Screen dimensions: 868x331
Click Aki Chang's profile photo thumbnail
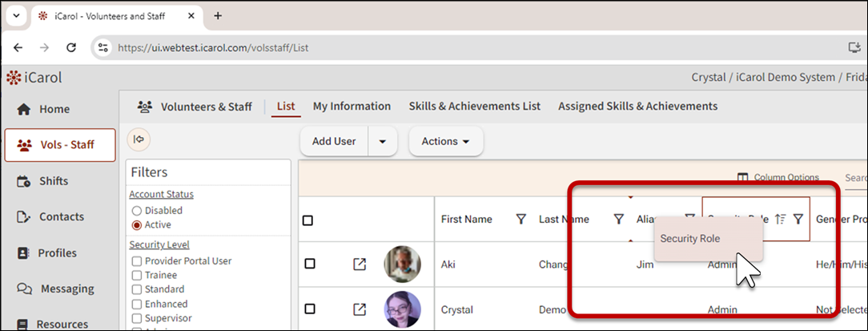tap(401, 264)
